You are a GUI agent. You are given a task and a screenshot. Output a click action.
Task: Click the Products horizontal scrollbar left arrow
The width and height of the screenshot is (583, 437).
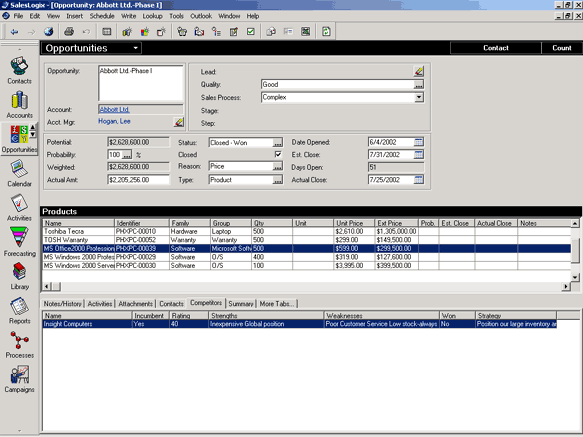47,286
